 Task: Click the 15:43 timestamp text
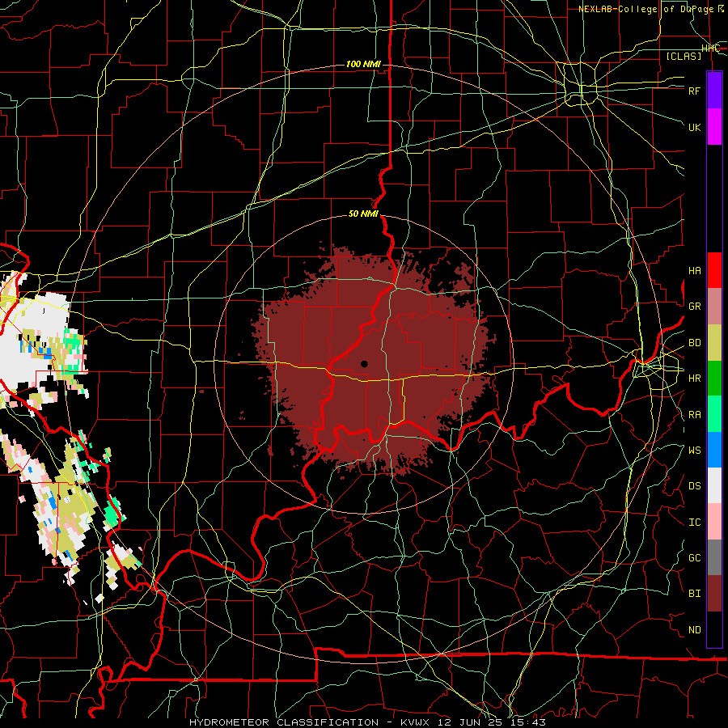(527, 722)
